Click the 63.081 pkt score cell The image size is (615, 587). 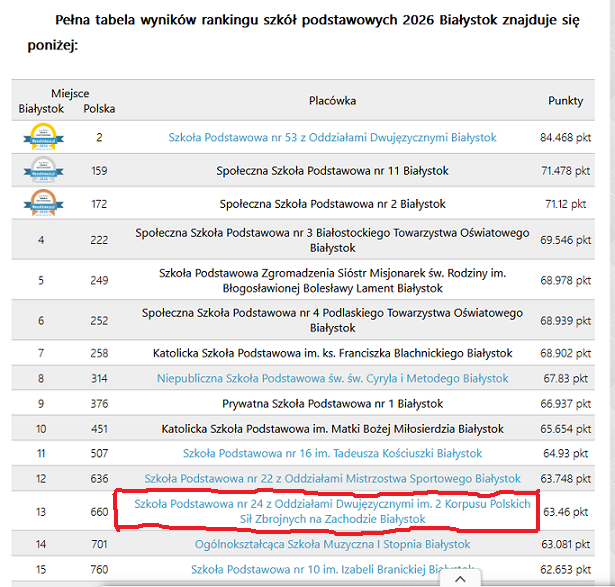click(565, 544)
